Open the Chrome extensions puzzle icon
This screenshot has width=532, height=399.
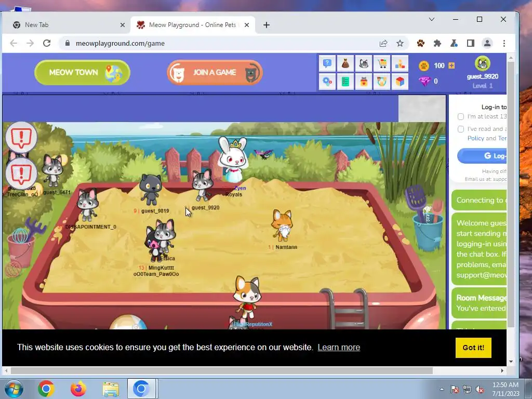pyautogui.click(x=437, y=43)
